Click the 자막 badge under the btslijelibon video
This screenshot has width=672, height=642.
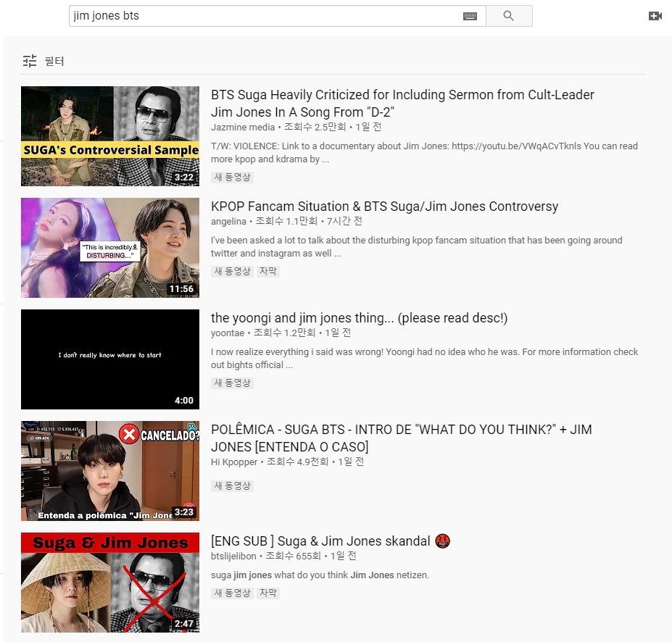pos(267,593)
